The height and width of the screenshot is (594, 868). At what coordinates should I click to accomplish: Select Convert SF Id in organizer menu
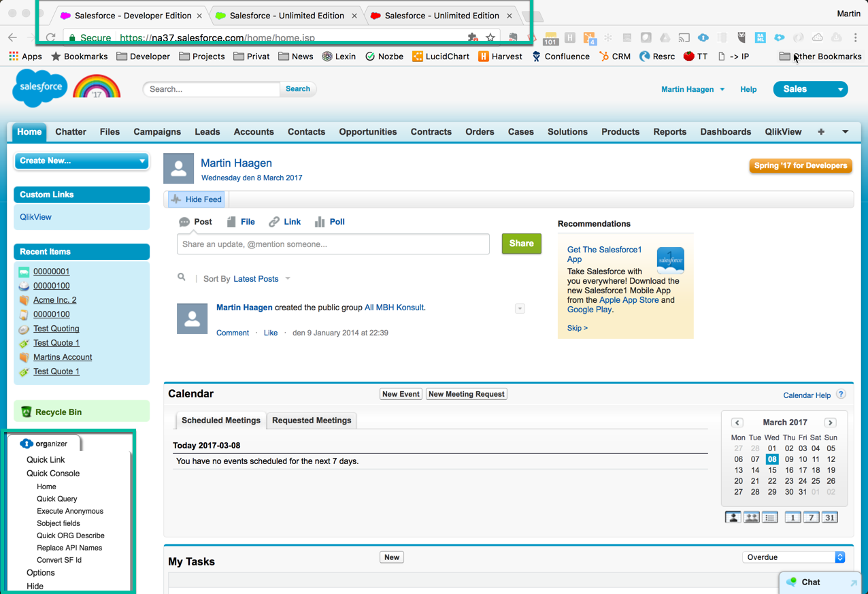point(59,560)
